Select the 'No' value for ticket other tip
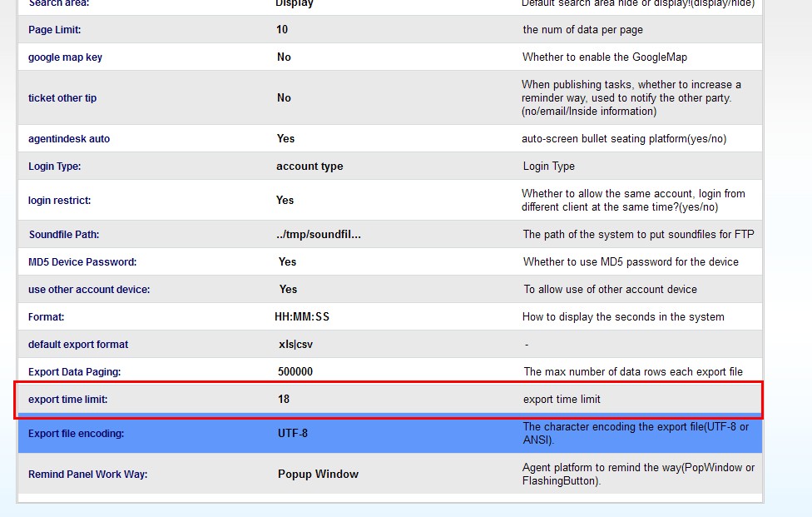Screen dimensions: 812x517 pos(284,97)
